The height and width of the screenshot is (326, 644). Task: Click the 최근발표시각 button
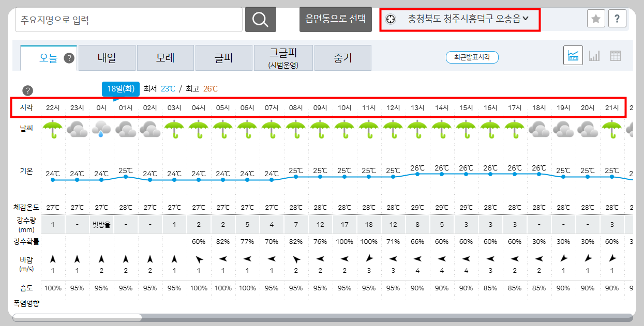click(472, 57)
